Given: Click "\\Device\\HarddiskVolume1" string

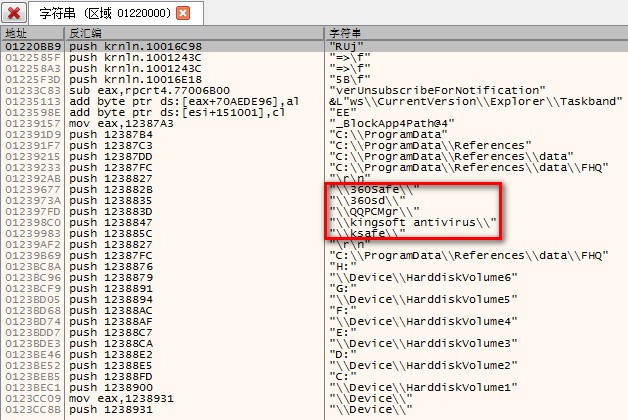Looking at the screenshot, I should tap(423, 388).
